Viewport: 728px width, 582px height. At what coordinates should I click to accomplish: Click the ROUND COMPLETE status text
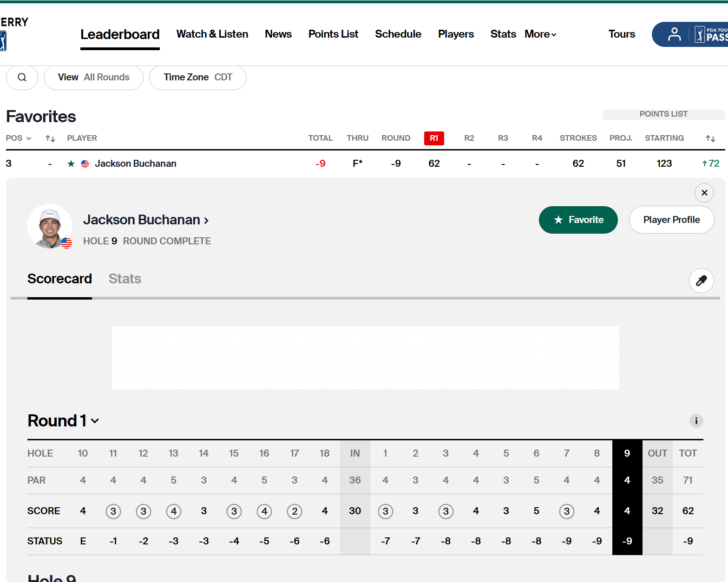tap(167, 241)
